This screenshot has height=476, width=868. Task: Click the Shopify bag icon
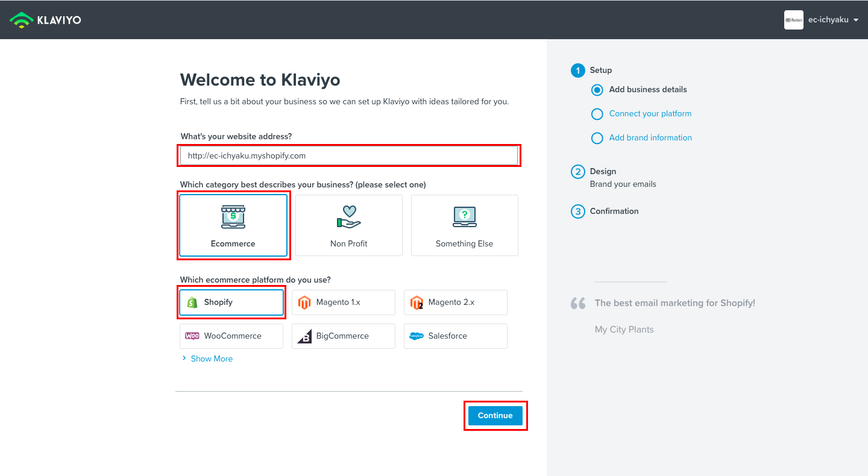click(x=192, y=302)
